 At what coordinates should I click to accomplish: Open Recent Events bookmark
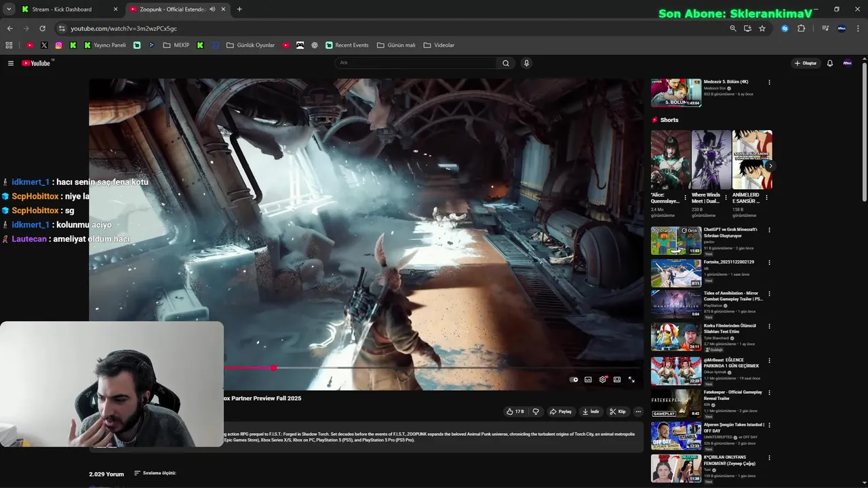pos(347,45)
